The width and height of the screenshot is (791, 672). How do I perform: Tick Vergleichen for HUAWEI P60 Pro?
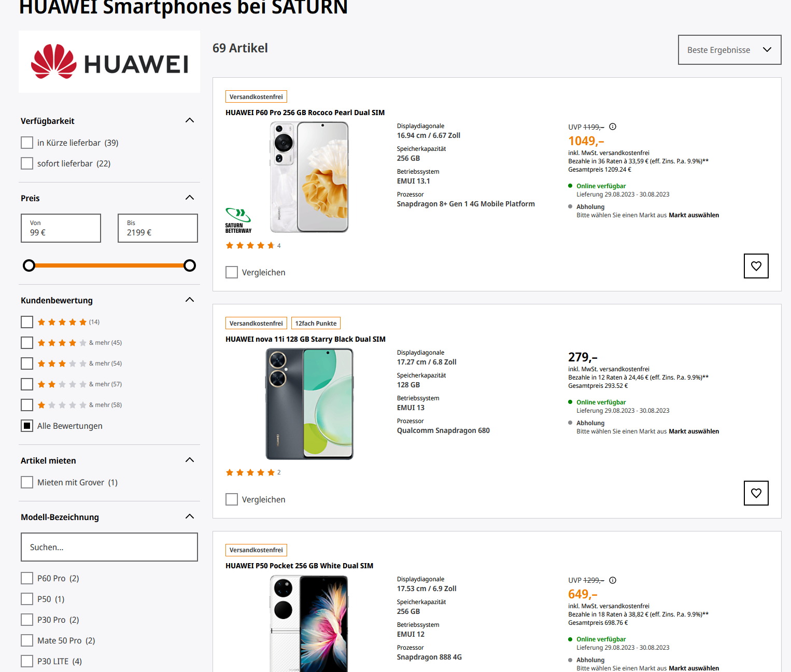(232, 272)
